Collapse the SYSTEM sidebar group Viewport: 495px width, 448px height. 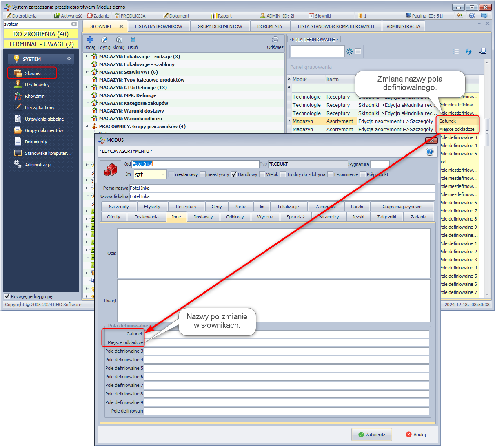(x=69, y=59)
